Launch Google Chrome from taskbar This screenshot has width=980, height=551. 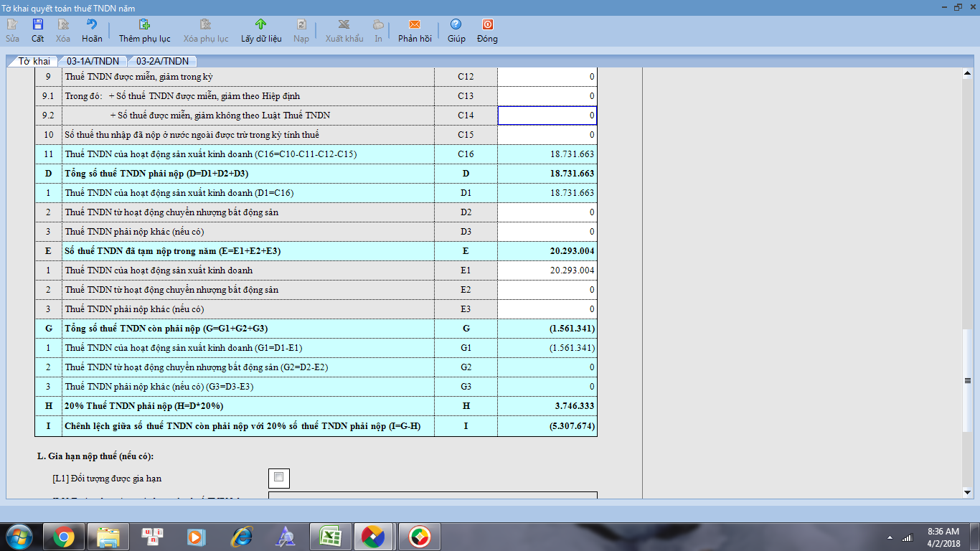point(64,536)
